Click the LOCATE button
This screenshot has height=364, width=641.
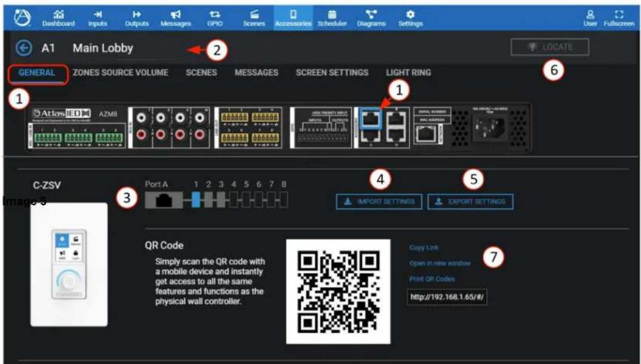pyautogui.click(x=550, y=47)
